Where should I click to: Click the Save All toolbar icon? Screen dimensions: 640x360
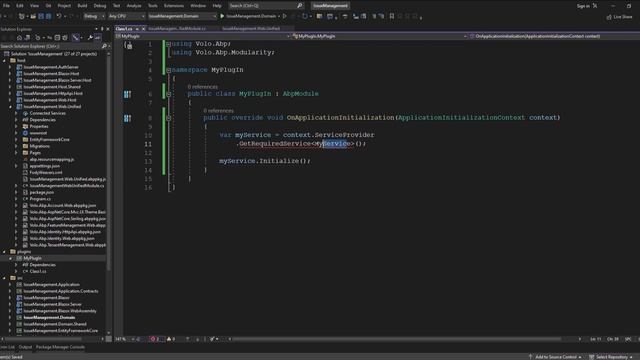pos(49,16)
